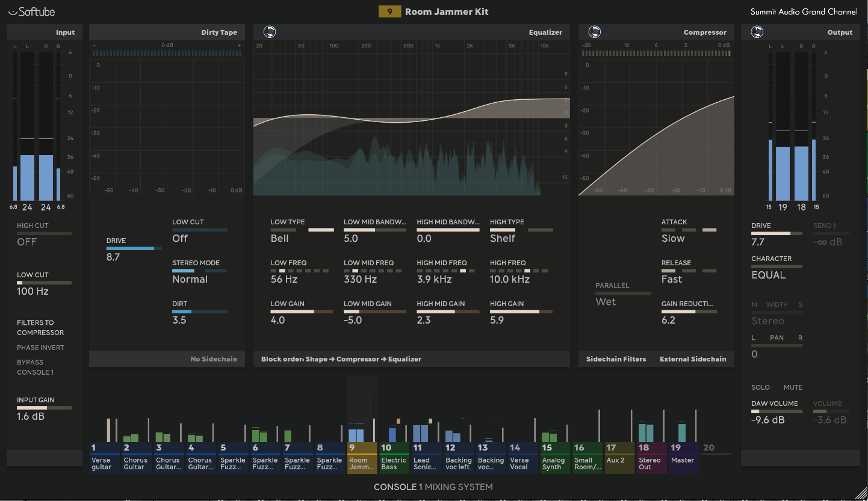Open Sidechain Filters
Image resolution: width=868 pixels, height=501 pixels.
click(616, 359)
